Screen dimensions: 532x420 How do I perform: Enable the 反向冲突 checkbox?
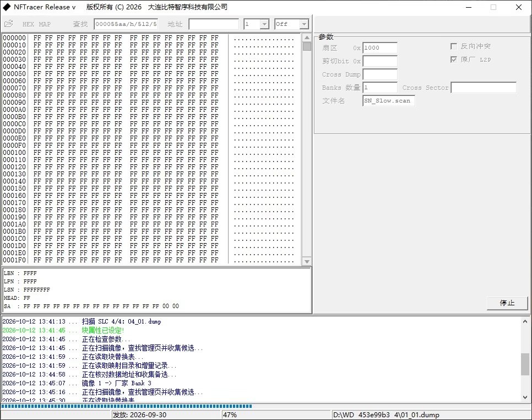pyautogui.click(x=454, y=46)
